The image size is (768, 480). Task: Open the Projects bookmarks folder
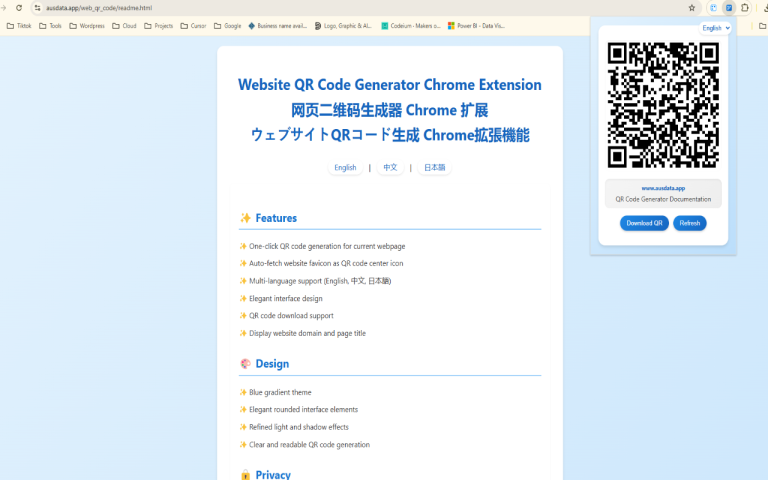point(158,26)
